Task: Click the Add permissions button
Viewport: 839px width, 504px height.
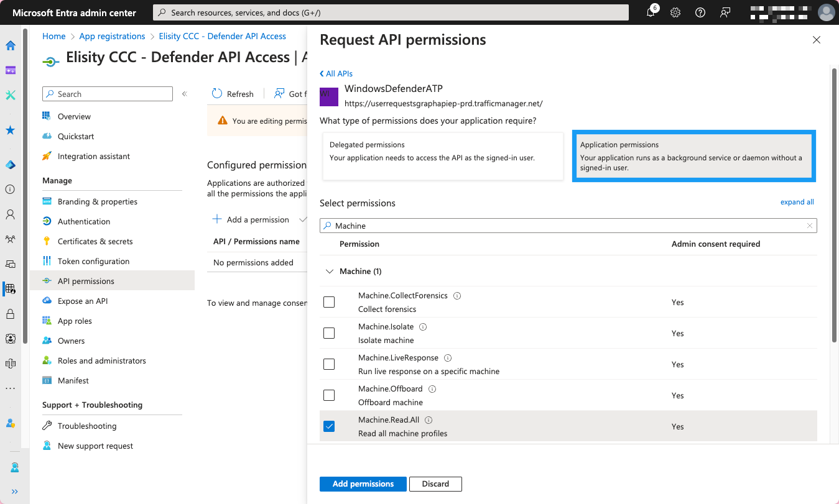Action: coord(363,484)
